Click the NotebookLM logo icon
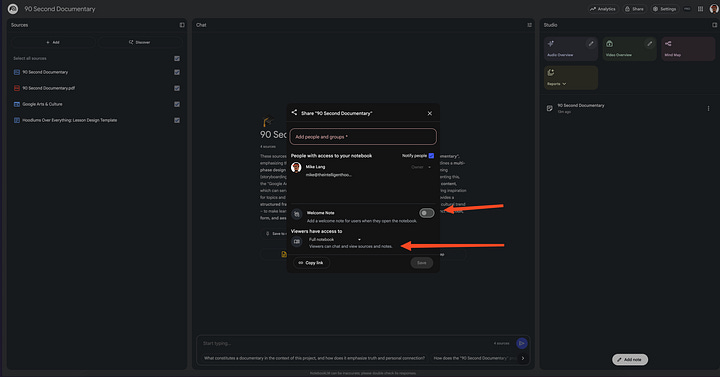 13,9
